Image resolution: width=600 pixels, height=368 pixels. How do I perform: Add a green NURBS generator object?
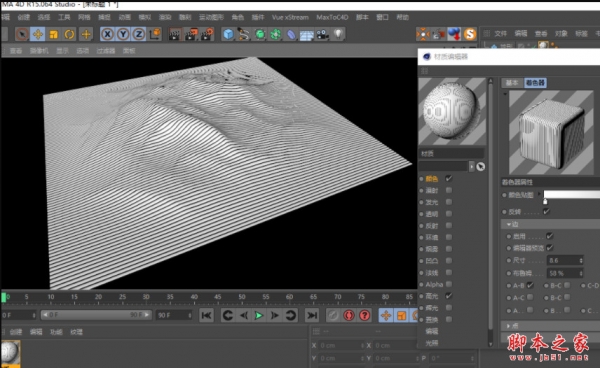coord(260,34)
